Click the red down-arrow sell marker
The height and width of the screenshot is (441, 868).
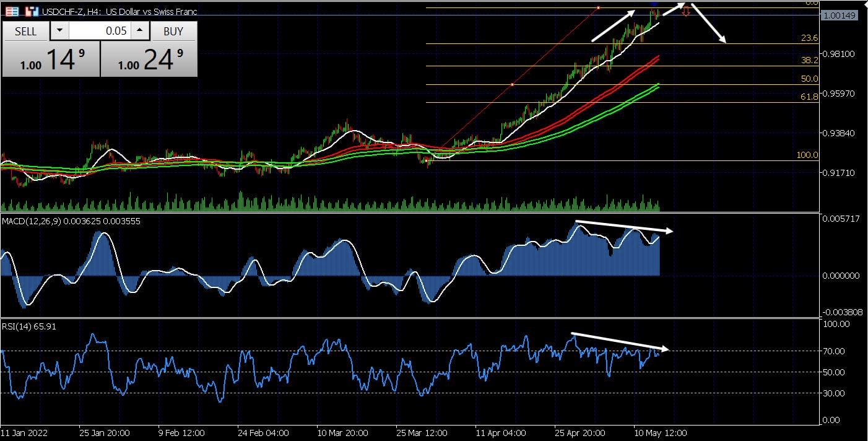(x=686, y=12)
